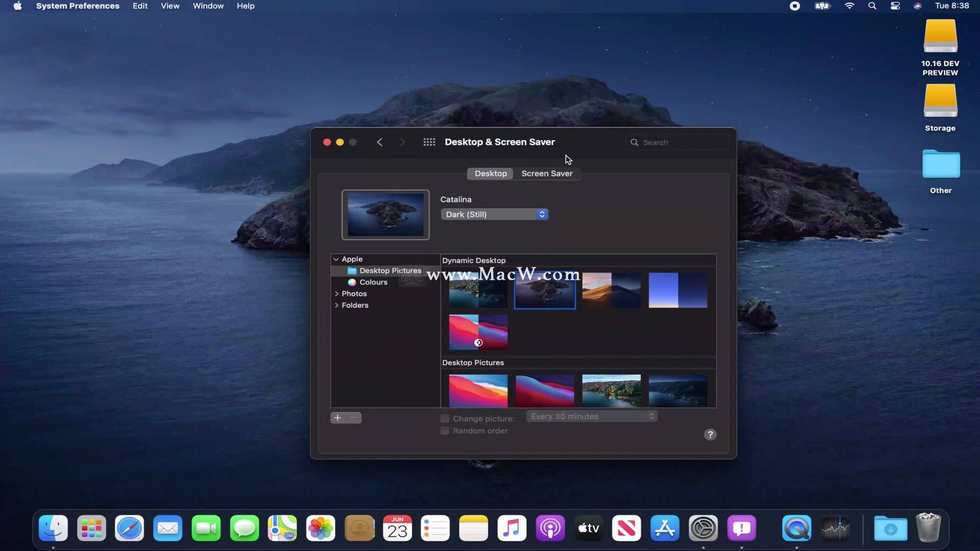Open the Window menu

point(208,6)
